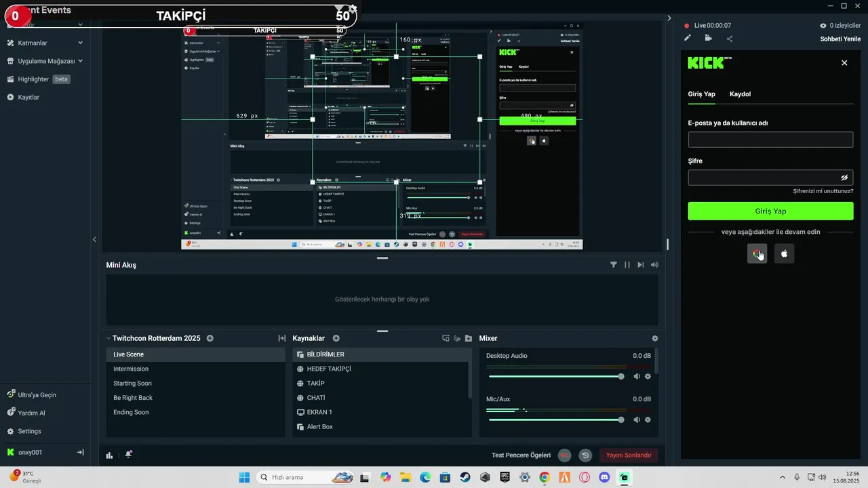Viewport: 868px width, 488px height.
Task: Click Sohbeti Yenile button
Action: (x=840, y=39)
